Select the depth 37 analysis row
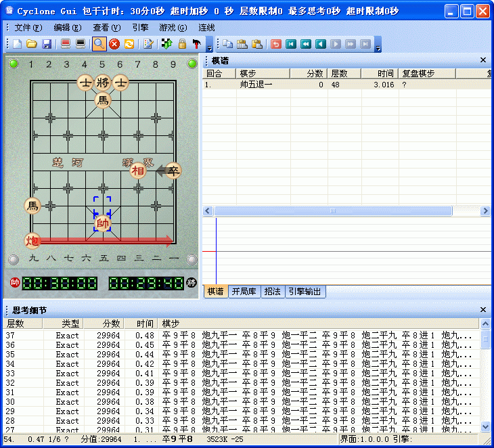 coord(241,336)
